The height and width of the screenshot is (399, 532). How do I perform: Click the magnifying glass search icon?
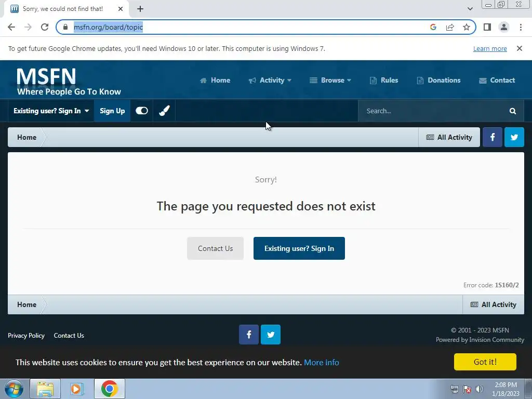pos(513,111)
